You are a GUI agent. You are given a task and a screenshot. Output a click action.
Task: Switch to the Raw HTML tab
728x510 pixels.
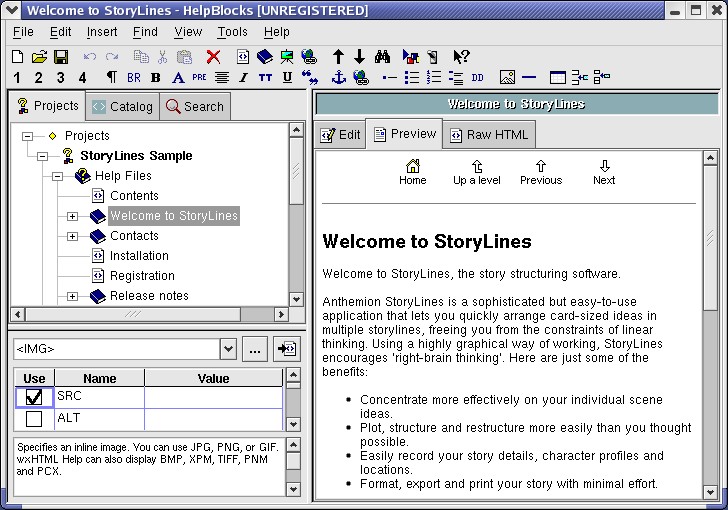tap(489, 135)
